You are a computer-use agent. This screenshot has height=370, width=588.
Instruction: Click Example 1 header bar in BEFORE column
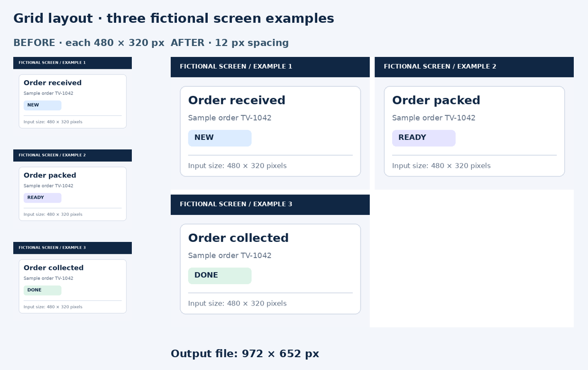[73, 63]
